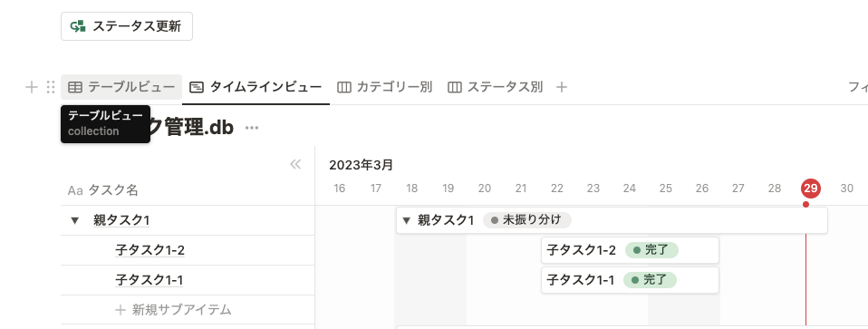Viewport: 868px width, 329px height.
Task: Collapse 親タスク1 triangle on timeline bar
Action: (406, 220)
